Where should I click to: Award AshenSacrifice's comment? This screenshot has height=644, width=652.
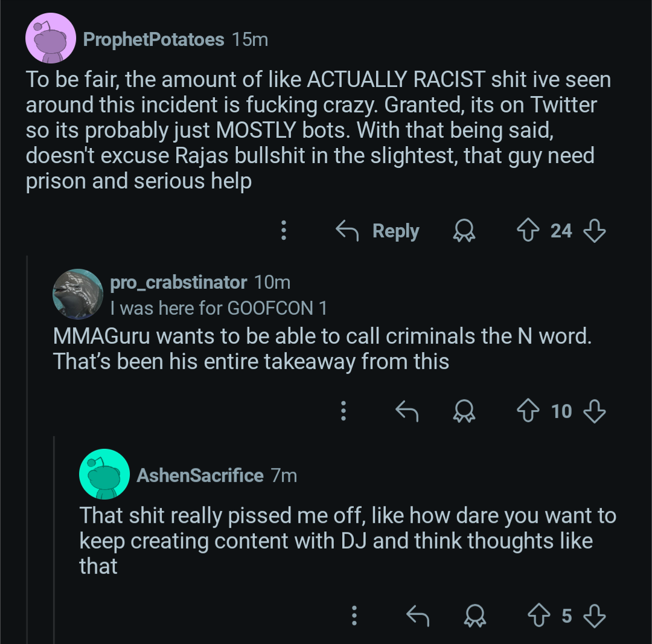coord(475,616)
